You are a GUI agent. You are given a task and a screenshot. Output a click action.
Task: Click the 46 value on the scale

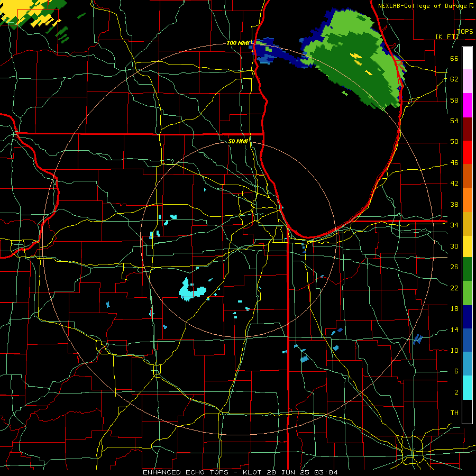[454, 162]
